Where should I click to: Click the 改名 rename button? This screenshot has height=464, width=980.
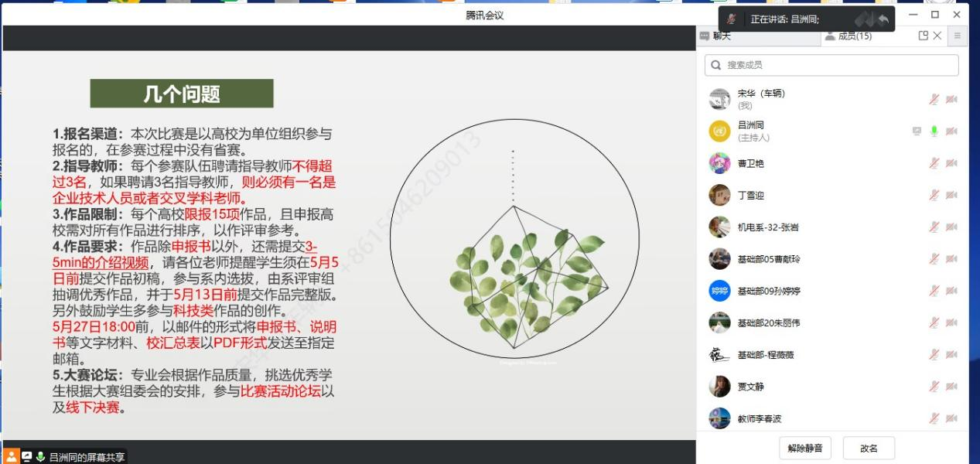click(869, 448)
